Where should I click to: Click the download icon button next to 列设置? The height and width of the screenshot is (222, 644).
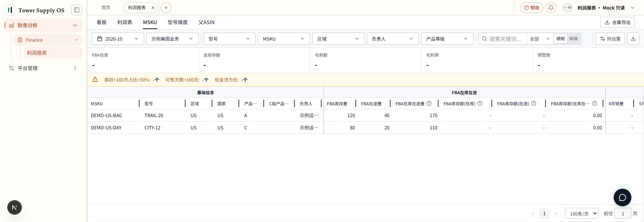pyautogui.click(x=633, y=39)
